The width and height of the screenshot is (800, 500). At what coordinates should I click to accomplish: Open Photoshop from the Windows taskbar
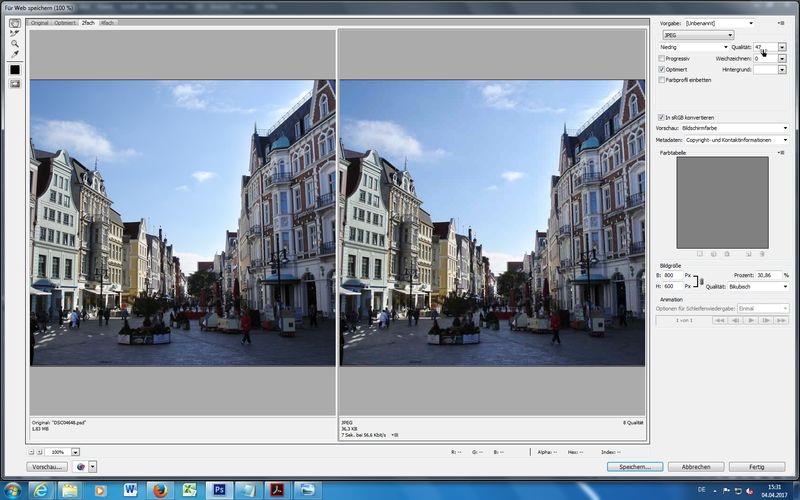219,489
